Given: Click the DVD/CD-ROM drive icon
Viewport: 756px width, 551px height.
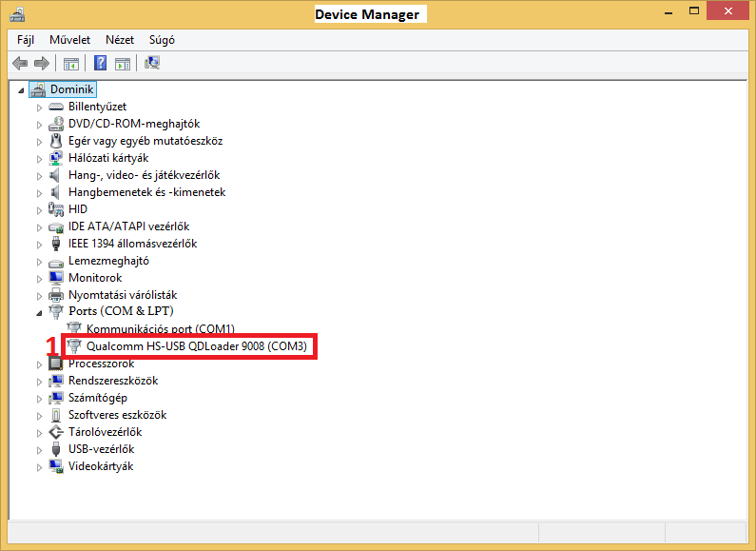Looking at the screenshot, I should 56,124.
